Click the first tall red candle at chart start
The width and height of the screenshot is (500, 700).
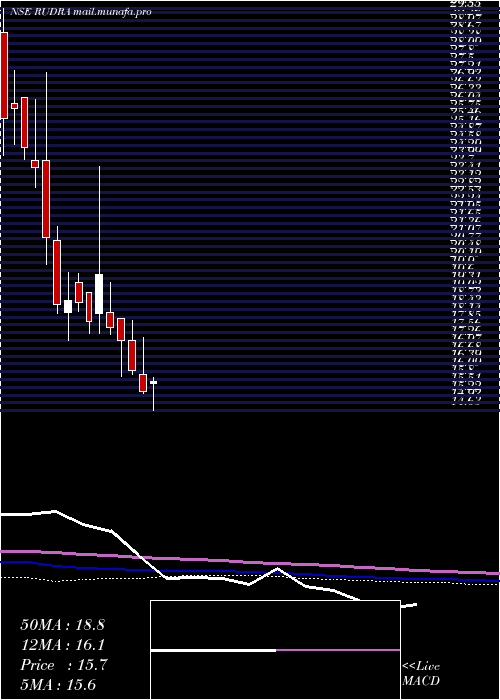[4, 75]
